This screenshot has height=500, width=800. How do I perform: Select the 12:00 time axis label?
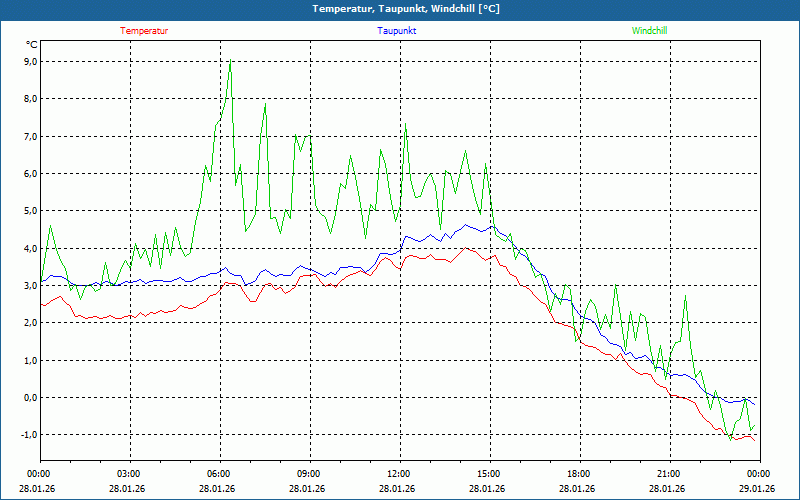(399, 474)
